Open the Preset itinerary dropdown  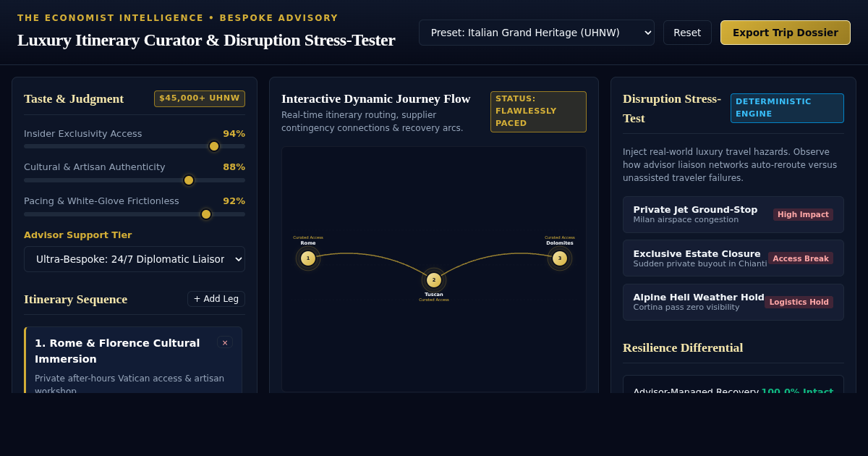coord(536,33)
